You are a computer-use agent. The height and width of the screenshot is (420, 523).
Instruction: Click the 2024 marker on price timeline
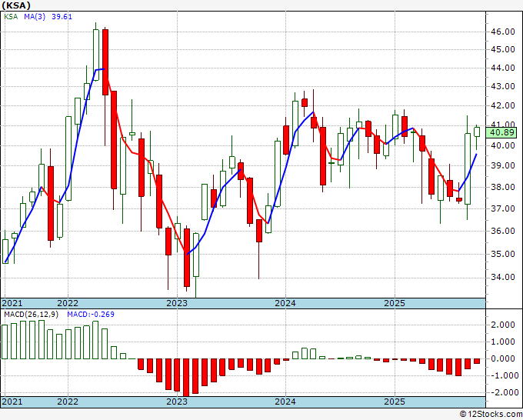[x=285, y=303]
